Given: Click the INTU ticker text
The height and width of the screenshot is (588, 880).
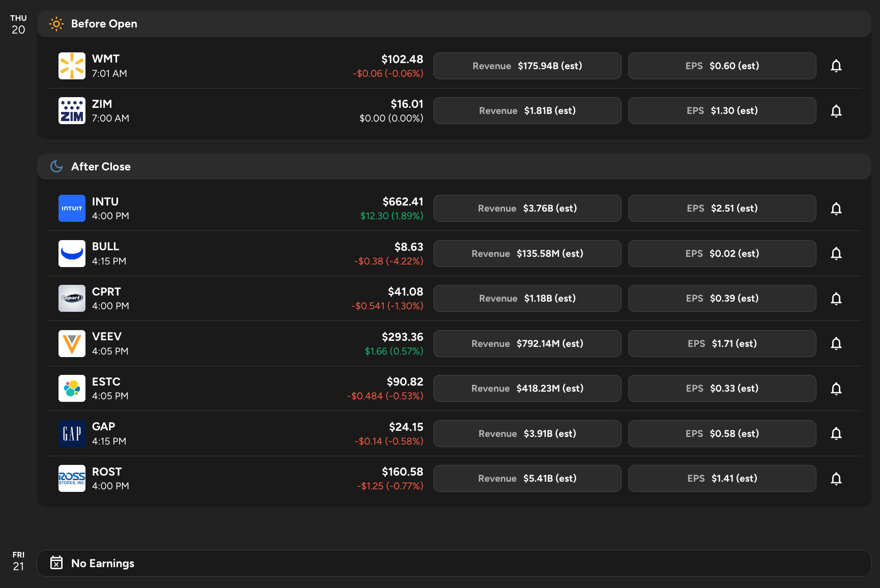Looking at the screenshot, I should point(105,201).
